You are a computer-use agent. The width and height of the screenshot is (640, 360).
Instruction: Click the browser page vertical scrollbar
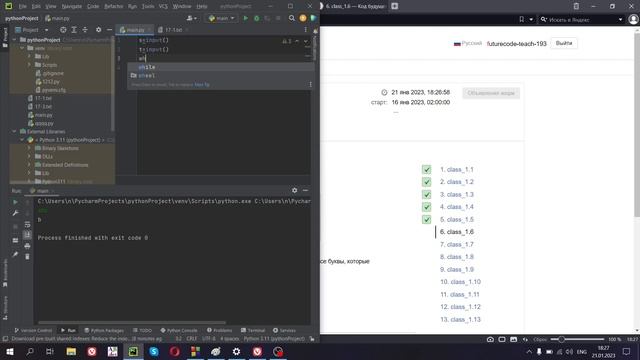pos(637,124)
